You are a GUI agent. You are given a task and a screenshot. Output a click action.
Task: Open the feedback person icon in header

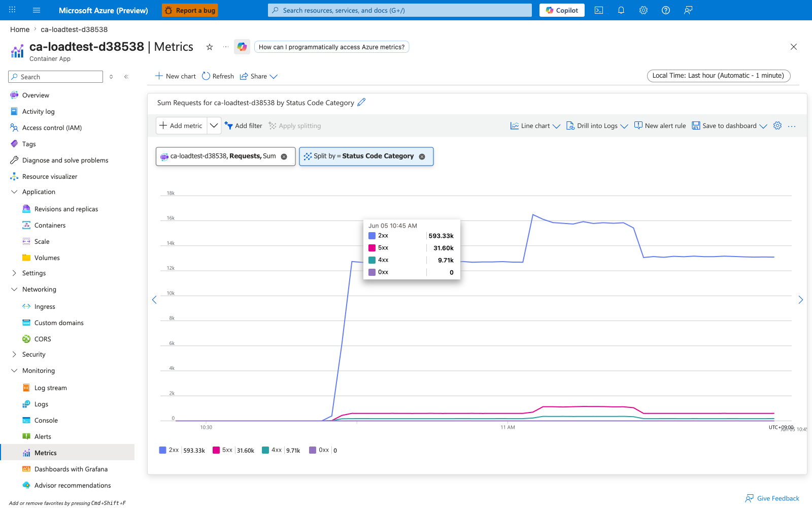tap(688, 10)
